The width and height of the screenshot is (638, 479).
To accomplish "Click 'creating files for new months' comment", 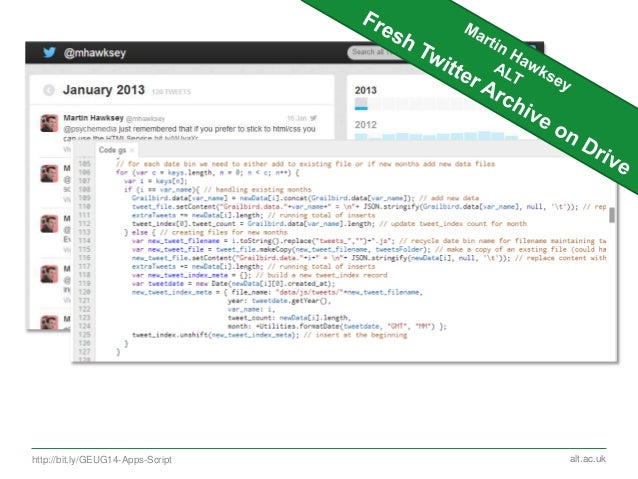I will tap(223, 232).
